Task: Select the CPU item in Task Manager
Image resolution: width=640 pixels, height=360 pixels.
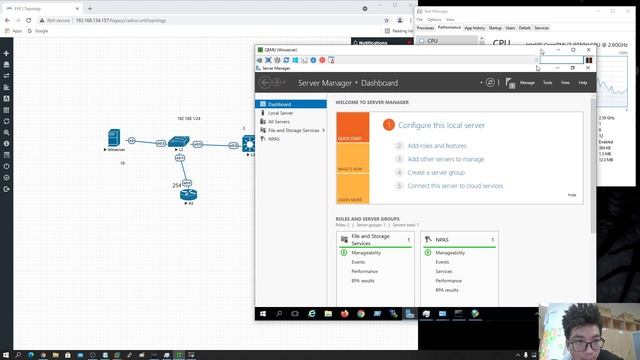Action: tap(447, 41)
